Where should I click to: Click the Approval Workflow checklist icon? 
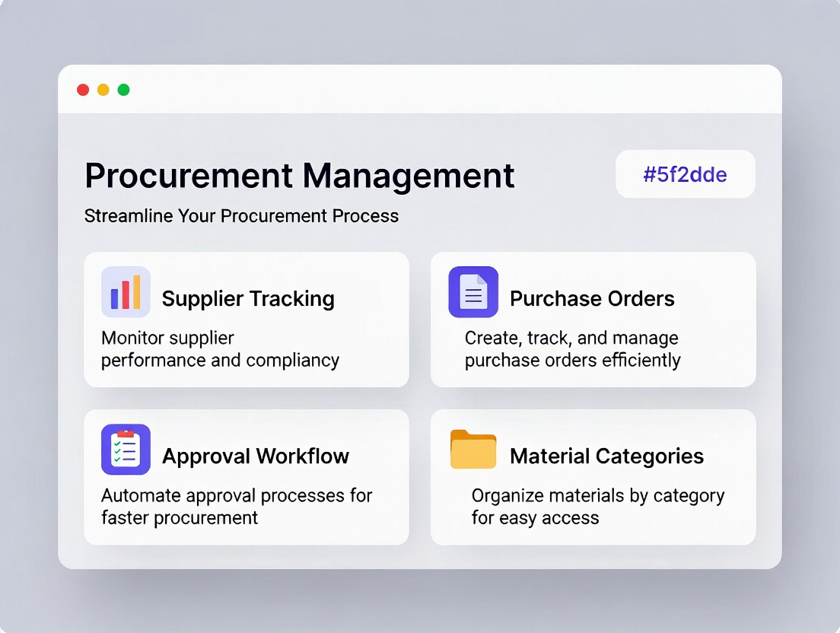coord(126,450)
